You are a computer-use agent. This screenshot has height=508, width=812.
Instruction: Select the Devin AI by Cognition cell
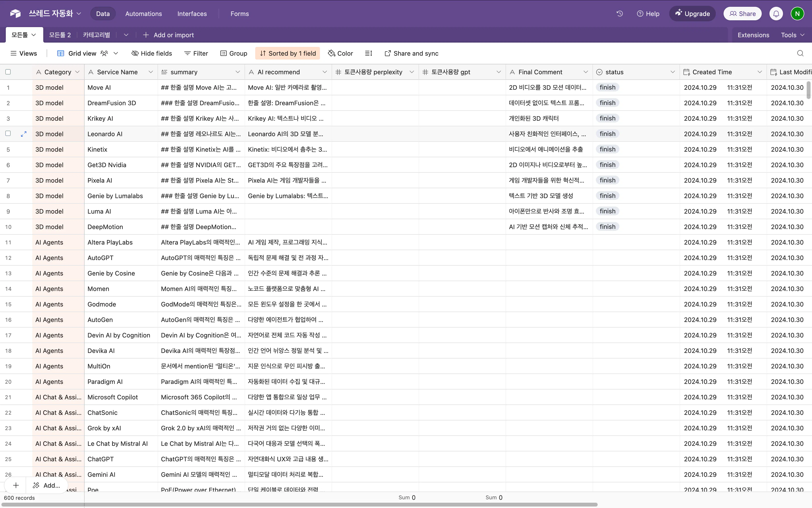pos(121,335)
